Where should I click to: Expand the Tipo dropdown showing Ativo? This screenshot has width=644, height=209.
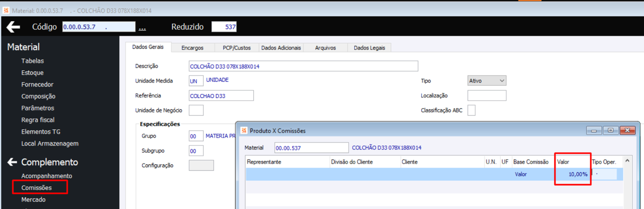tap(487, 81)
